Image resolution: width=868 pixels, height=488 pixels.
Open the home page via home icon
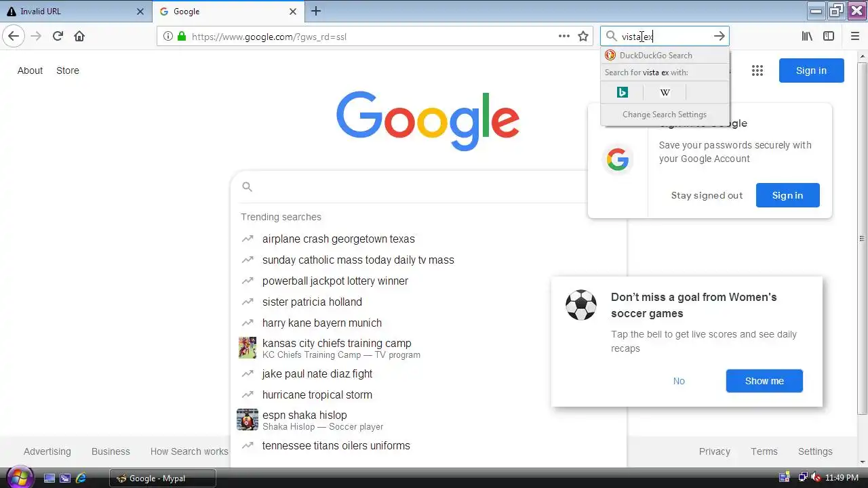pos(79,36)
